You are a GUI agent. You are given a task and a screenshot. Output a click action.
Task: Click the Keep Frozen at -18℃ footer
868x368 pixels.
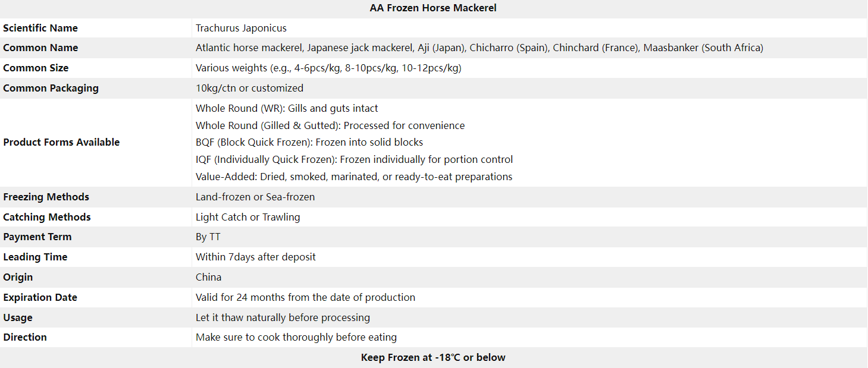pyautogui.click(x=433, y=357)
